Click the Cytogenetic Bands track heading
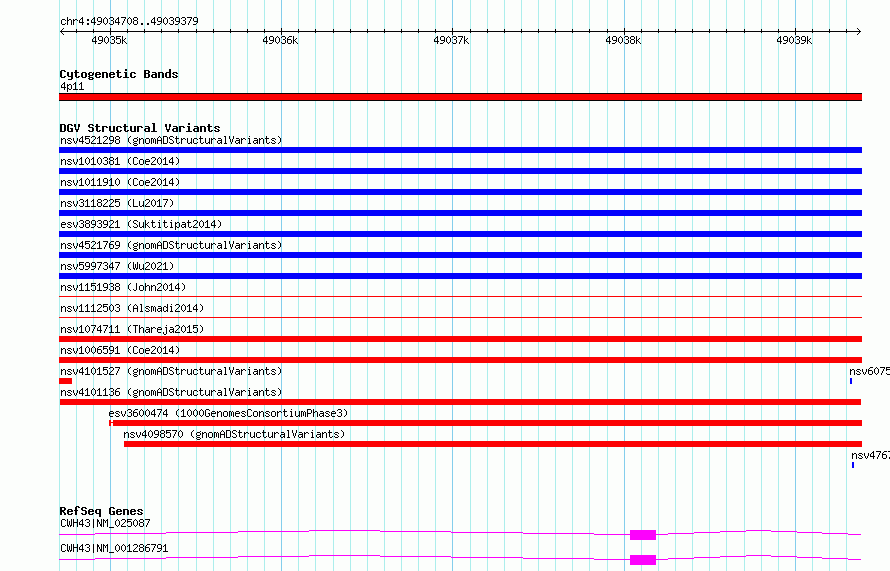The width and height of the screenshot is (890, 571). point(119,74)
